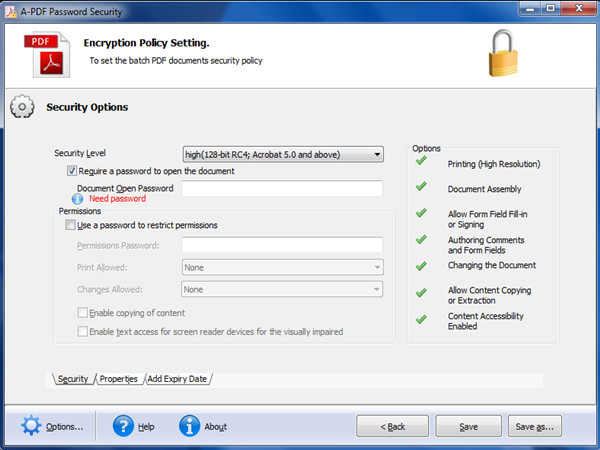Click the Save as... button
This screenshot has height=450, width=600.
pyautogui.click(x=535, y=426)
